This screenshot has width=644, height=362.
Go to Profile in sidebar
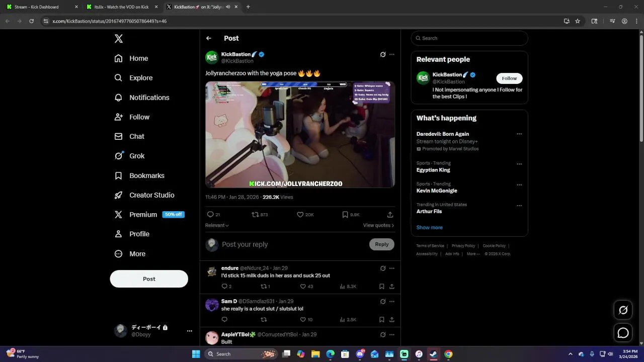pos(132,234)
